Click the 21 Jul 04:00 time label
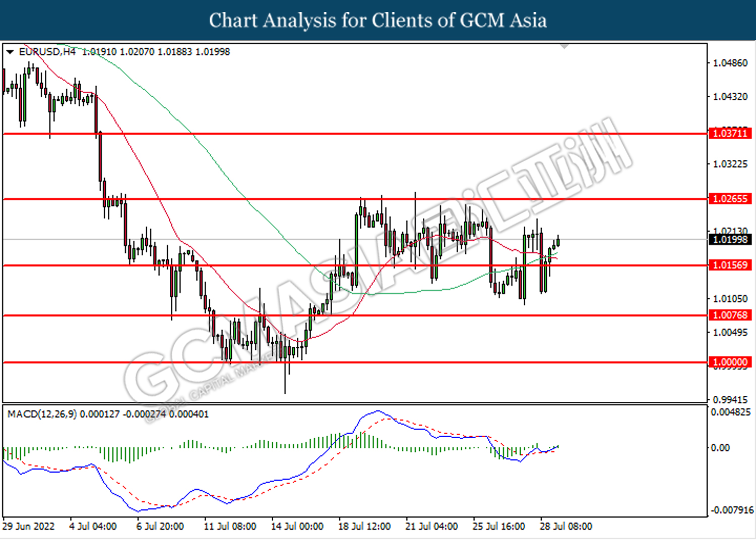 pyautogui.click(x=431, y=526)
